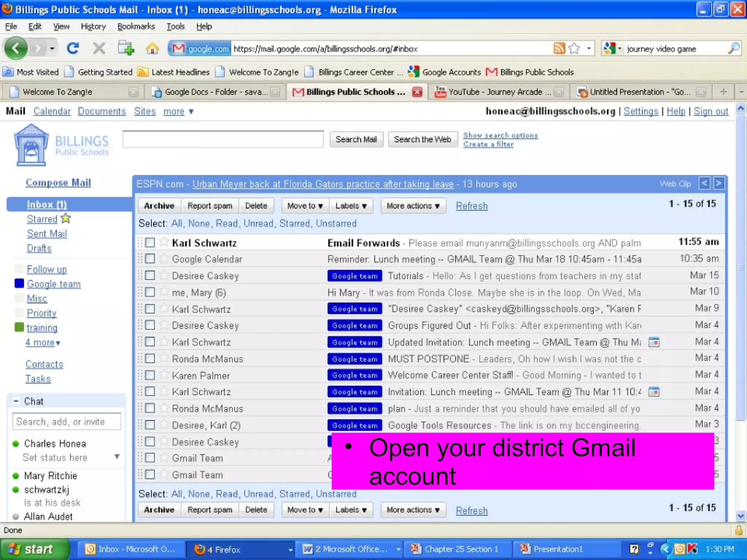This screenshot has width=747, height=560.
Task: Star the Karl Schwartz Email Forwards message
Action: coord(164,242)
